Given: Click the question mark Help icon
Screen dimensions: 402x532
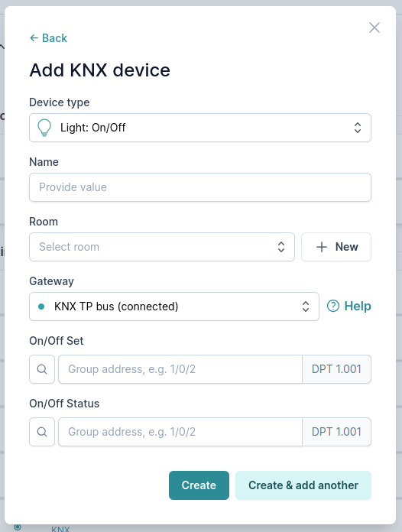Looking at the screenshot, I should tap(332, 306).
